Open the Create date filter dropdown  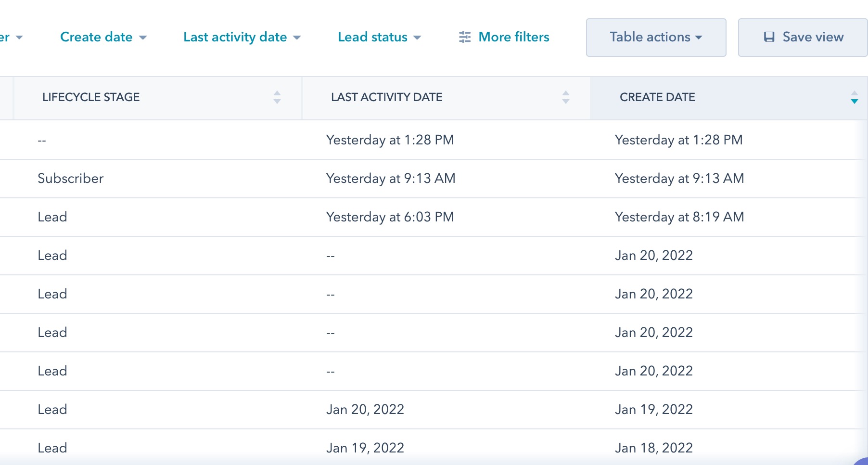(x=103, y=37)
